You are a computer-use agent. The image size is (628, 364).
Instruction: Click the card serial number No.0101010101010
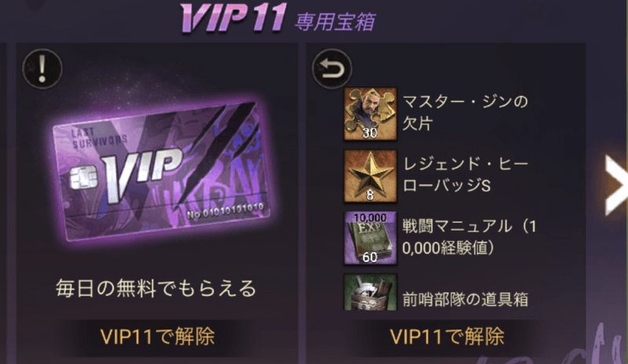point(225,210)
